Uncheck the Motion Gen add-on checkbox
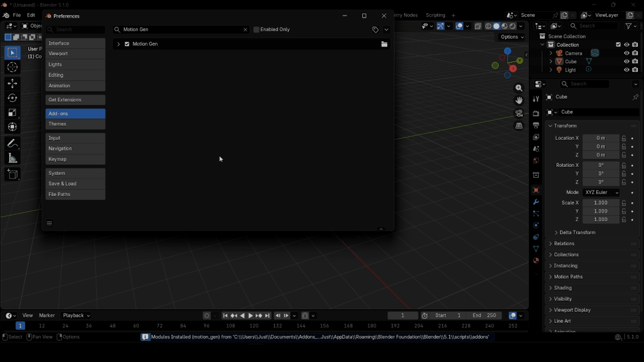Screen dimensions: 644x362 [127, 44]
